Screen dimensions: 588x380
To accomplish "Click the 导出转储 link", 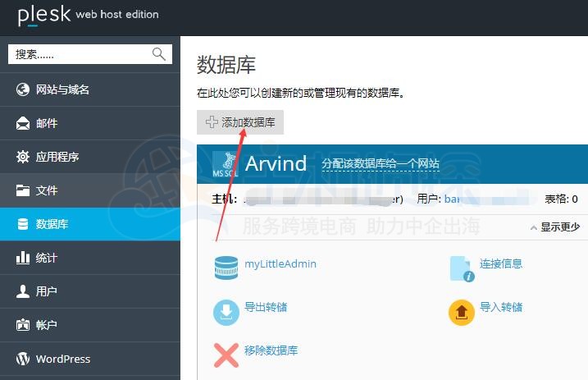I will [266, 307].
